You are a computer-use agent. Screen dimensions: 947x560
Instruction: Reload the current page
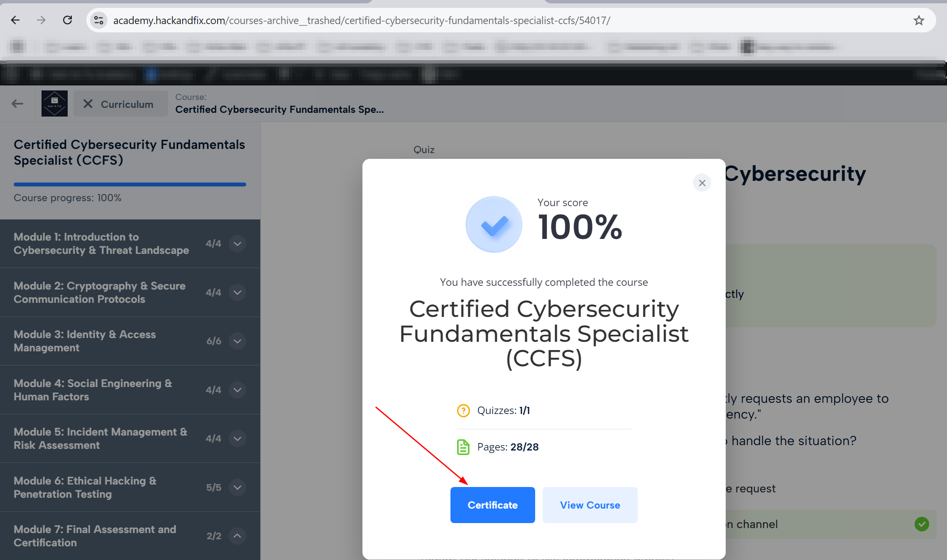[x=67, y=20]
